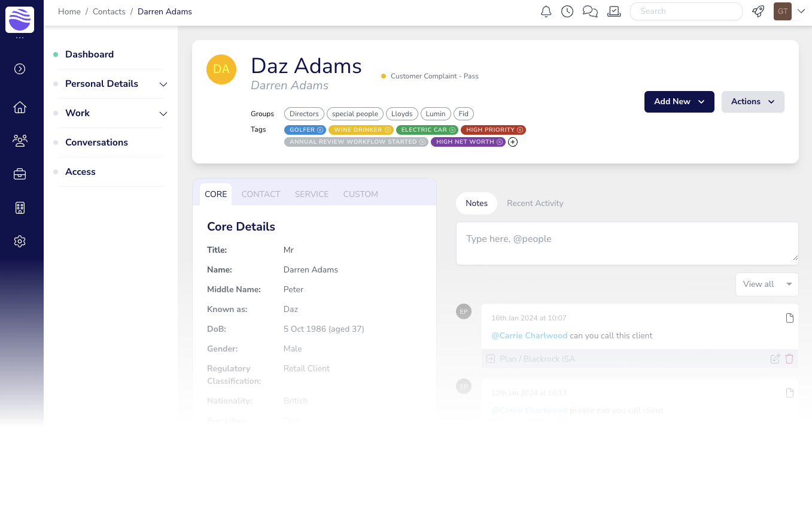Click the Add New button
The width and height of the screenshot is (812, 518).
tap(679, 102)
